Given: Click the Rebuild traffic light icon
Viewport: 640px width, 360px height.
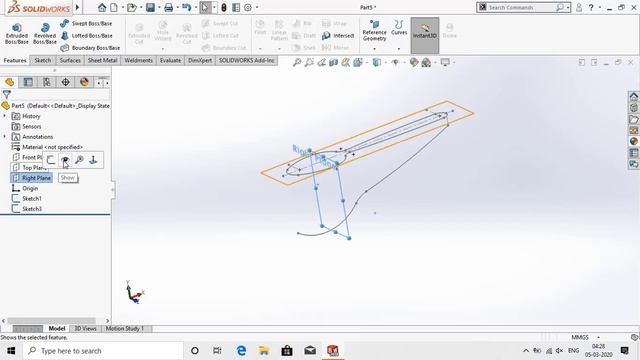Looking at the screenshot, I should (x=224, y=7).
